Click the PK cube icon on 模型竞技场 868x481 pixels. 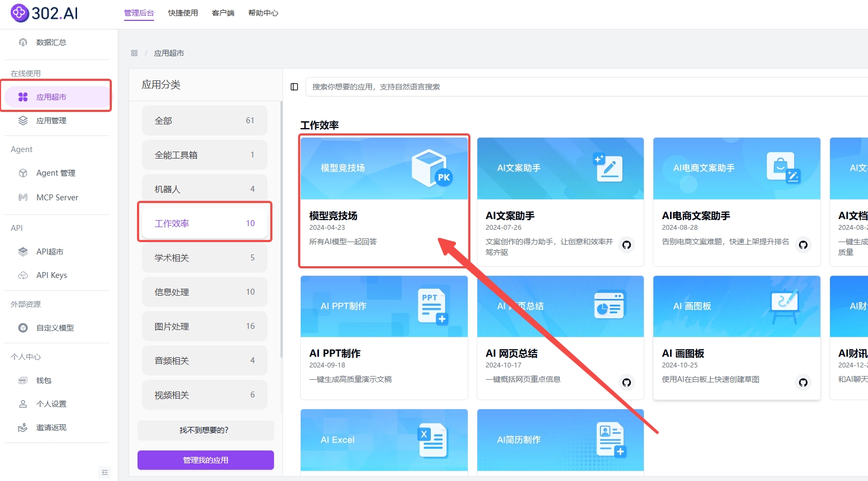432,168
